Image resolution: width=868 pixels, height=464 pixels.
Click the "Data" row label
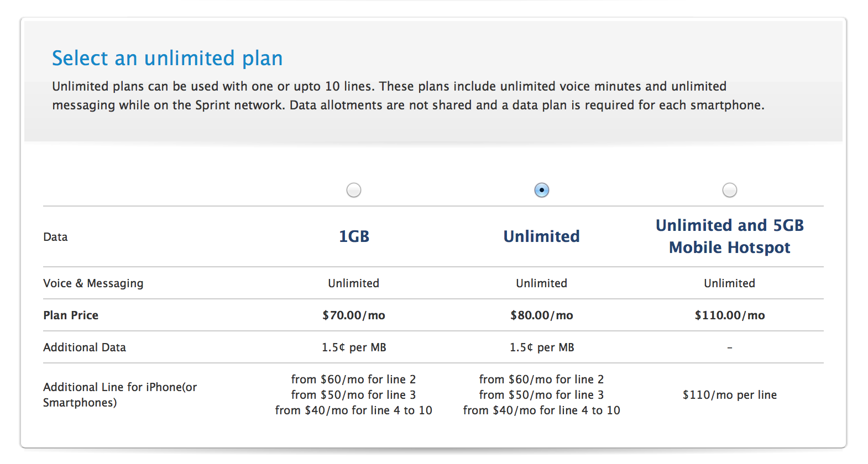click(x=55, y=237)
